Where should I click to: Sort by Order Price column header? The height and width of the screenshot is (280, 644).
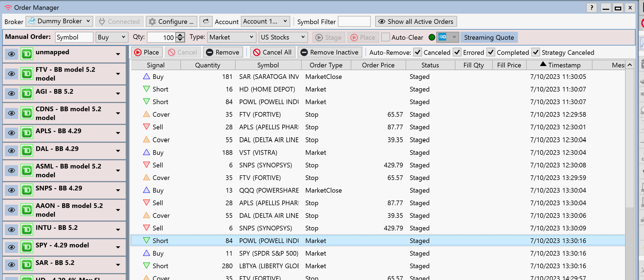tap(378, 65)
